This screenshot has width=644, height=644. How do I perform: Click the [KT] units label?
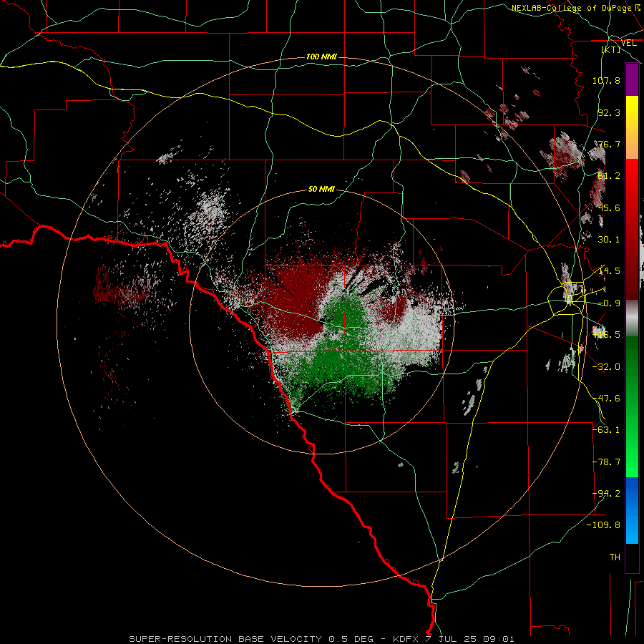point(611,49)
